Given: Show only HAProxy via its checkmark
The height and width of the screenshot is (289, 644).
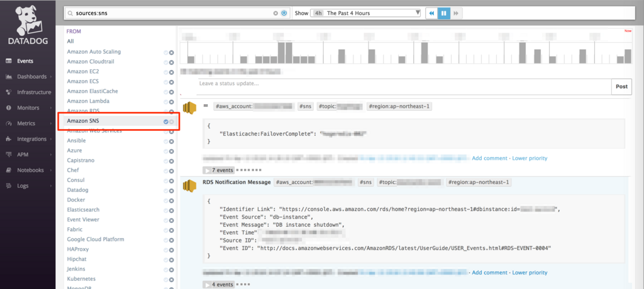Looking at the screenshot, I should pyautogui.click(x=165, y=250).
